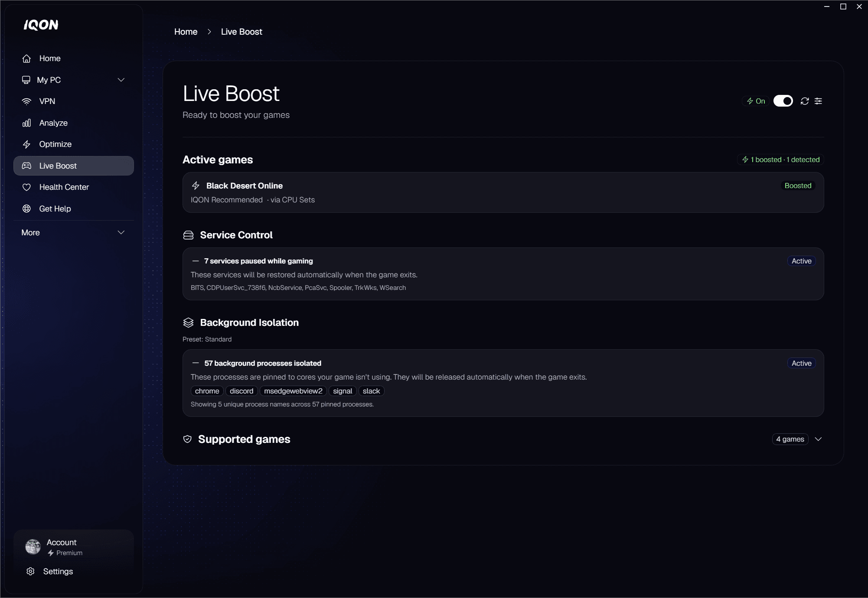The image size is (868, 598).
Task: Select the Black Desert Online game title
Action: coord(245,185)
